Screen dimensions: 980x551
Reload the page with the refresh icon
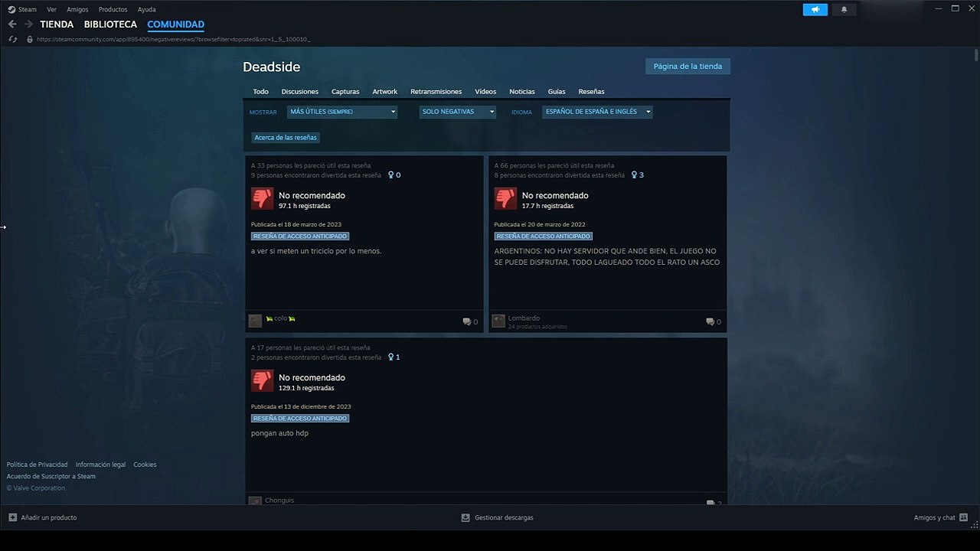click(x=12, y=39)
